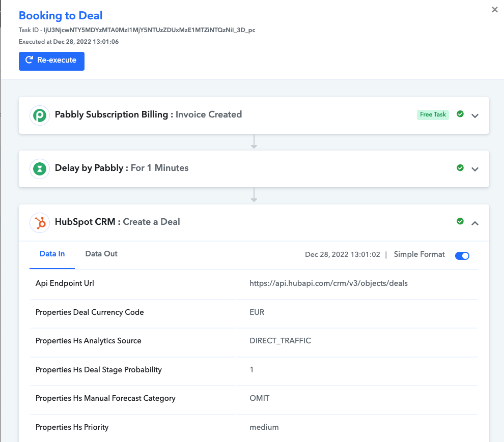Click the Booking to Deal title
Screen dimensions: 504x442
click(61, 15)
